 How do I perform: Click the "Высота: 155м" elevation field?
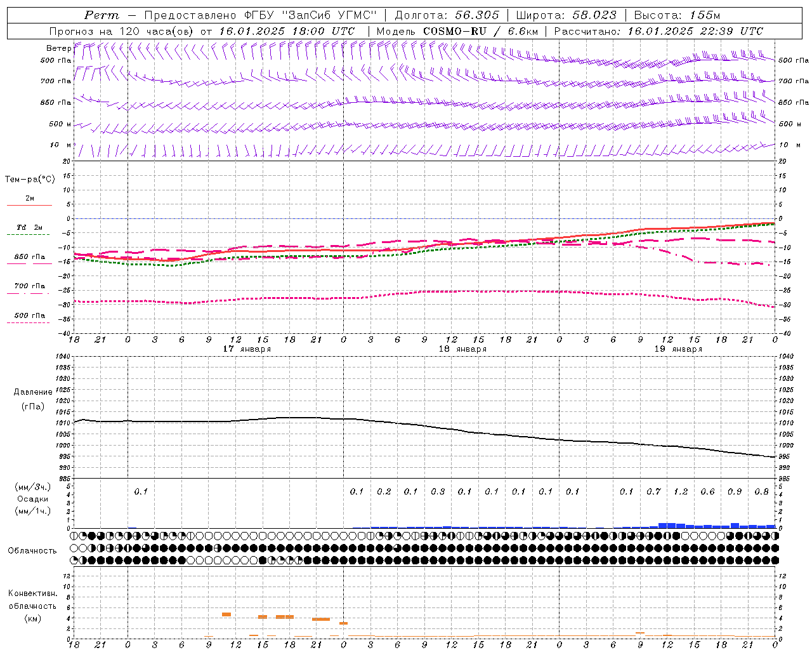coord(677,15)
